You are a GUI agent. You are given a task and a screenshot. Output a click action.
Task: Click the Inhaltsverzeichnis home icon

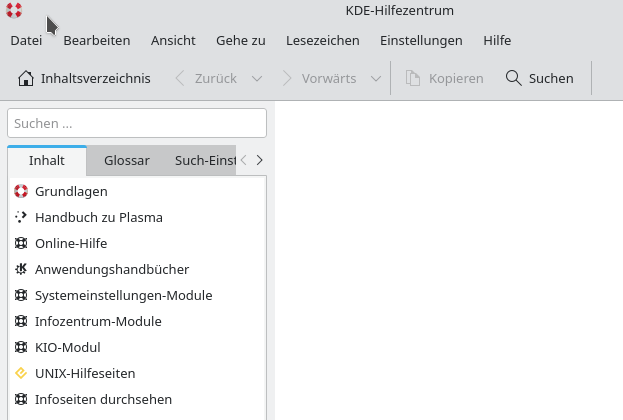click(26, 78)
